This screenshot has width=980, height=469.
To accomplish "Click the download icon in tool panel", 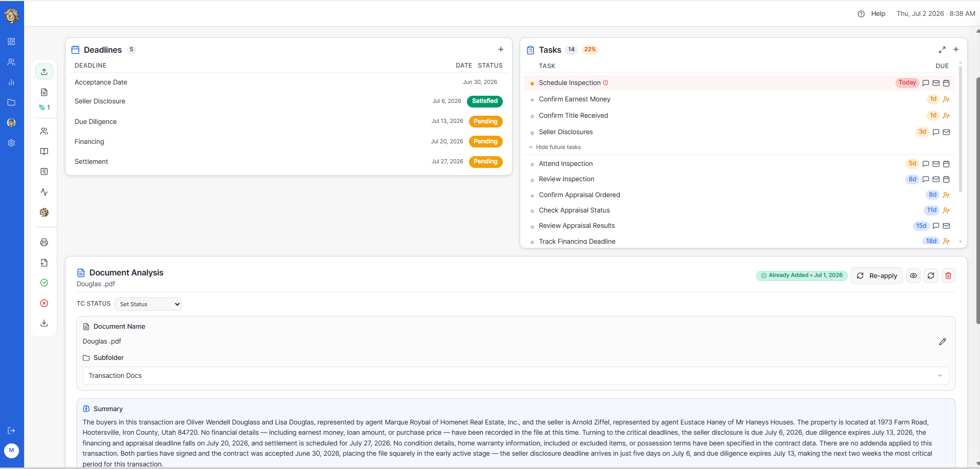I will [44, 323].
